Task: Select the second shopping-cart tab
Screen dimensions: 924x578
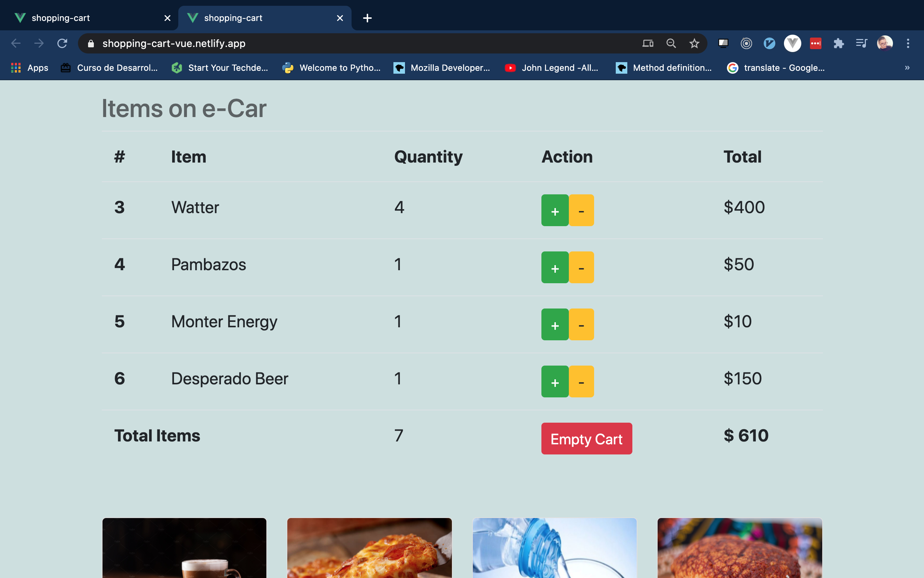Action: 265,18
